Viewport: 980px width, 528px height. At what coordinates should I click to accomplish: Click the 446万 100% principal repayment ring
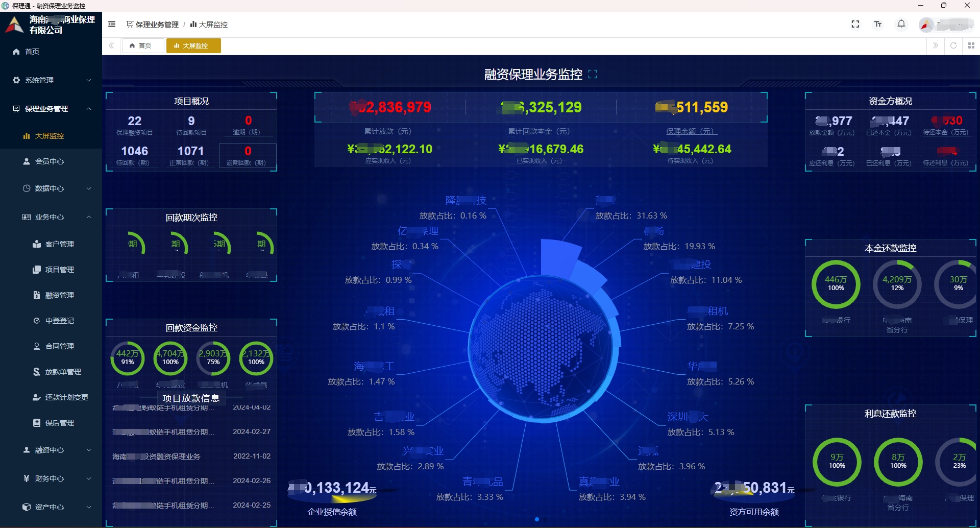click(836, 284)
